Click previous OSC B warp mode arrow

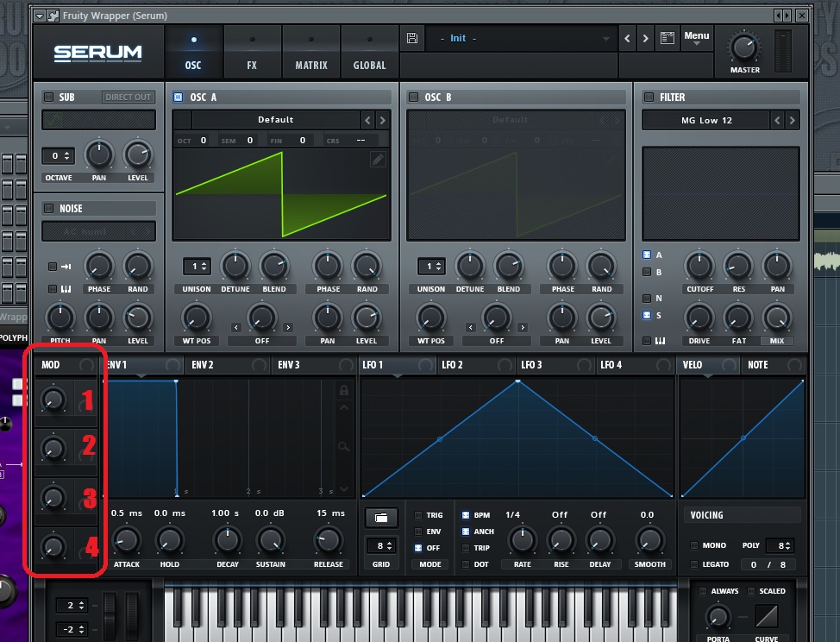pyautogui.click(x=471, y=327)
